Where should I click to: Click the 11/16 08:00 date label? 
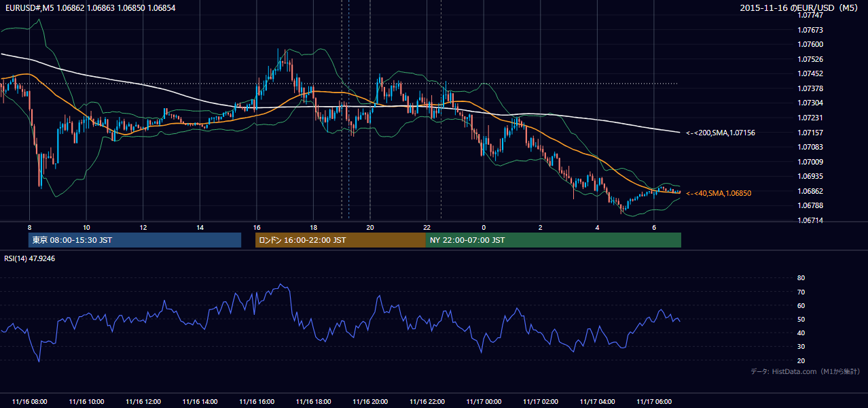click(30, 402)
